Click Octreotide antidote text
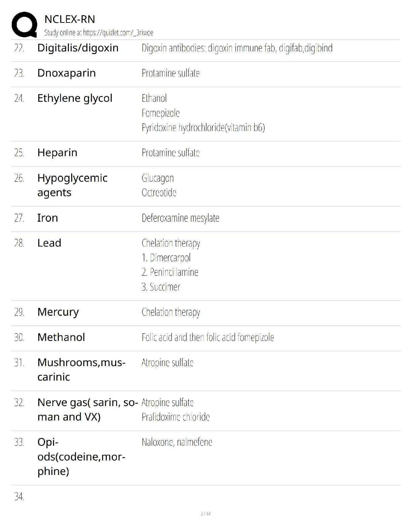Screen dimensions: 411x532 159,193
